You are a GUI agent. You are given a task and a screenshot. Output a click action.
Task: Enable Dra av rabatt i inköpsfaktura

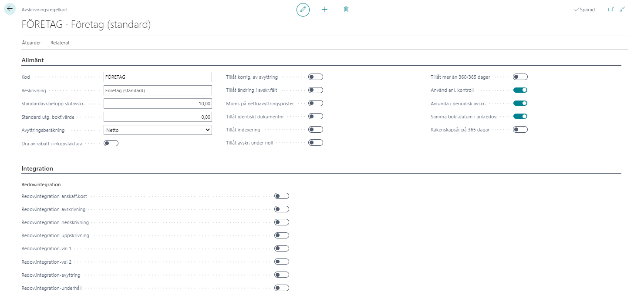tap(111, 143)
